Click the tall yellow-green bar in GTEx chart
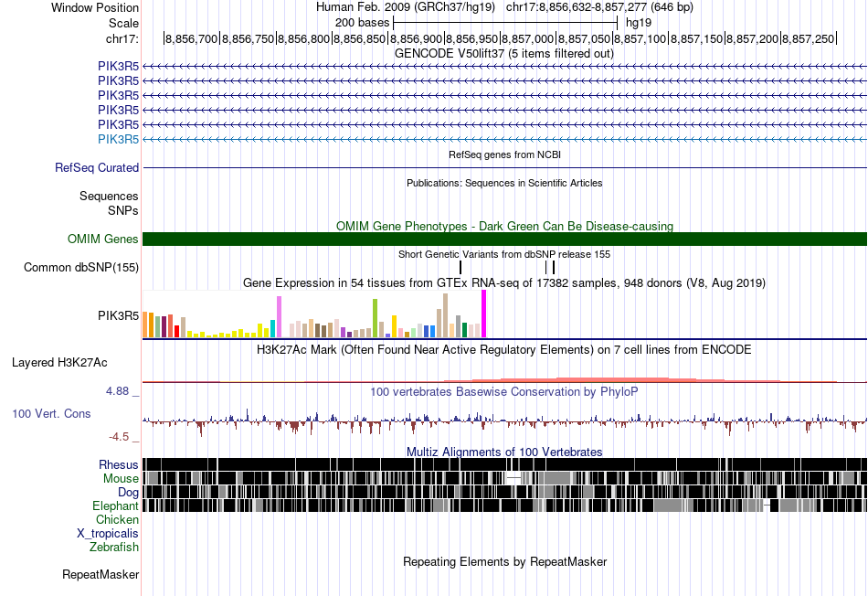Viewport: 868px width, 596px height. pyautogui.click(x=375, y=318)
